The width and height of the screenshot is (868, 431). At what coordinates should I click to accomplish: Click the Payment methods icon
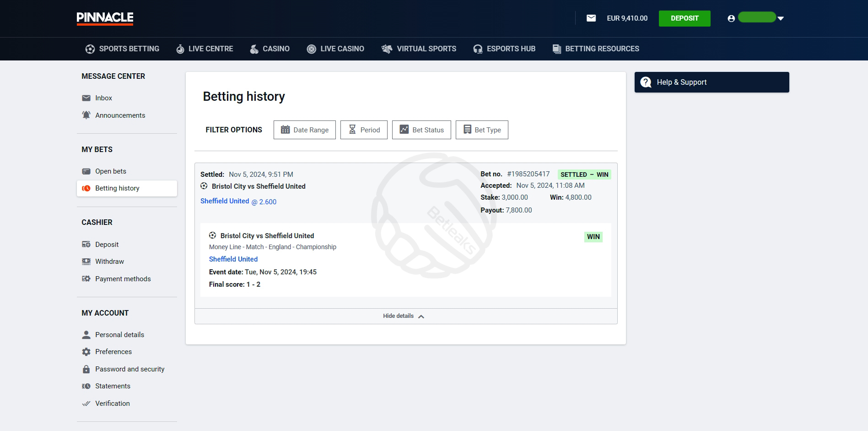click(x=86, y=278)
